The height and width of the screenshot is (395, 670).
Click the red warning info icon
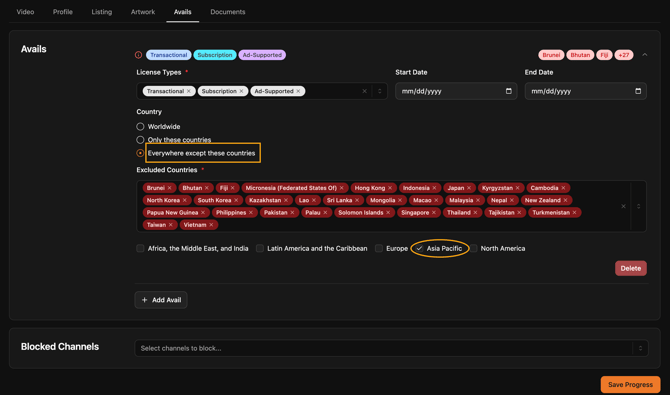pos(138,55)
